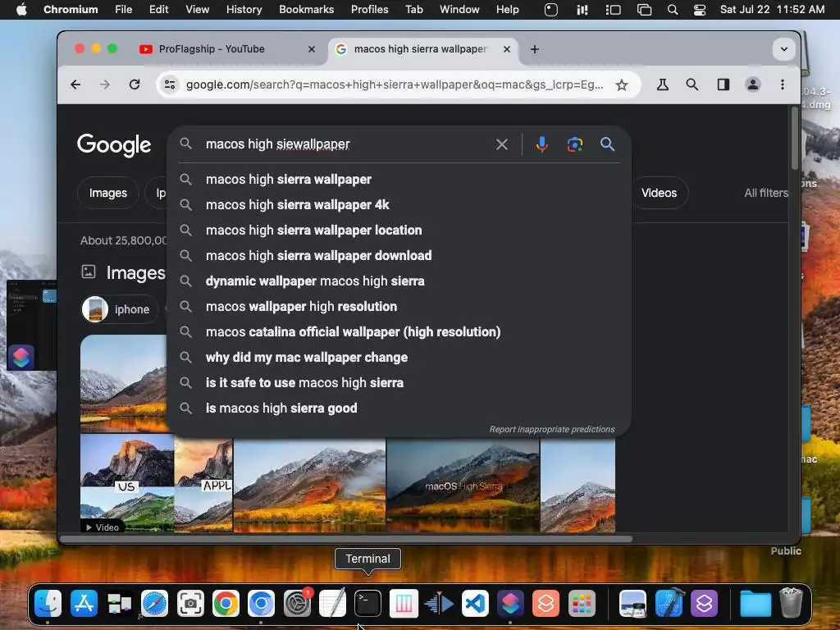Close the ProFlagship YouTube tab
840x630 pixels.
click(x=311, y=49)
